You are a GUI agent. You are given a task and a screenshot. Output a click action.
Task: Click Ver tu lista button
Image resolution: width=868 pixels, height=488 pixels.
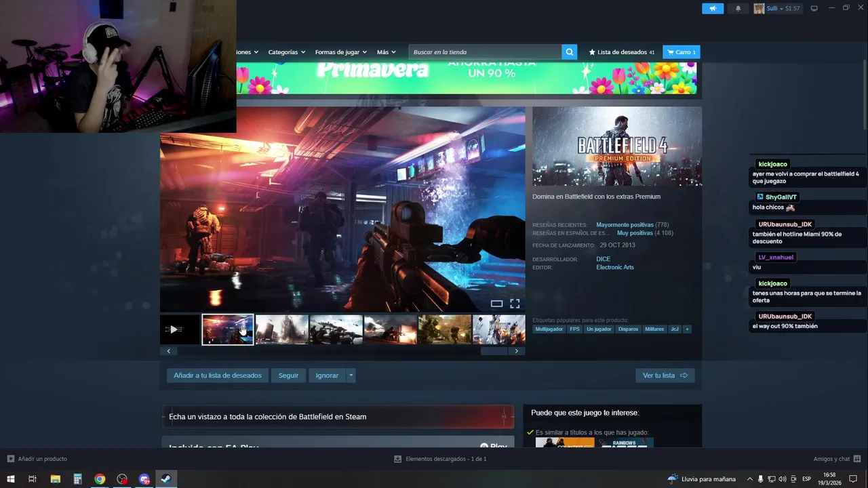[x=665, y=375]
